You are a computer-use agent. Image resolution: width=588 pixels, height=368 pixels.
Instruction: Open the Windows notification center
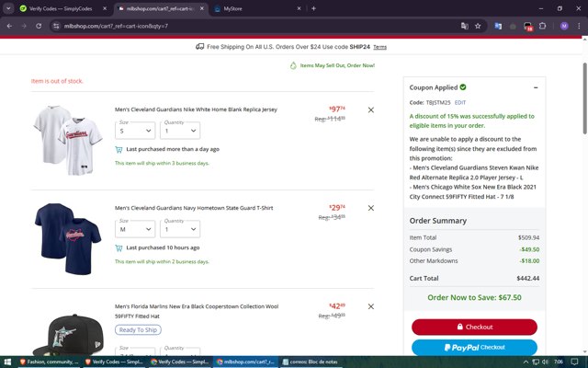click(x=574, y=362)
